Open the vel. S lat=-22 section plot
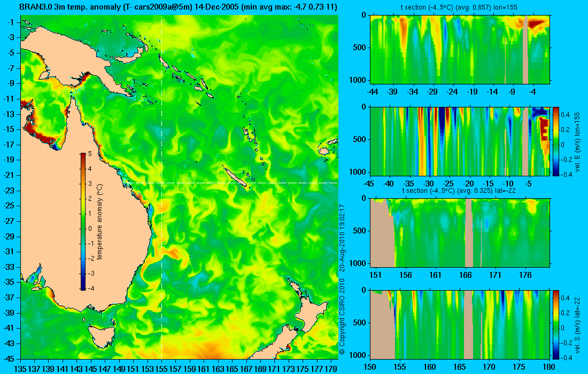 [460, 324]
